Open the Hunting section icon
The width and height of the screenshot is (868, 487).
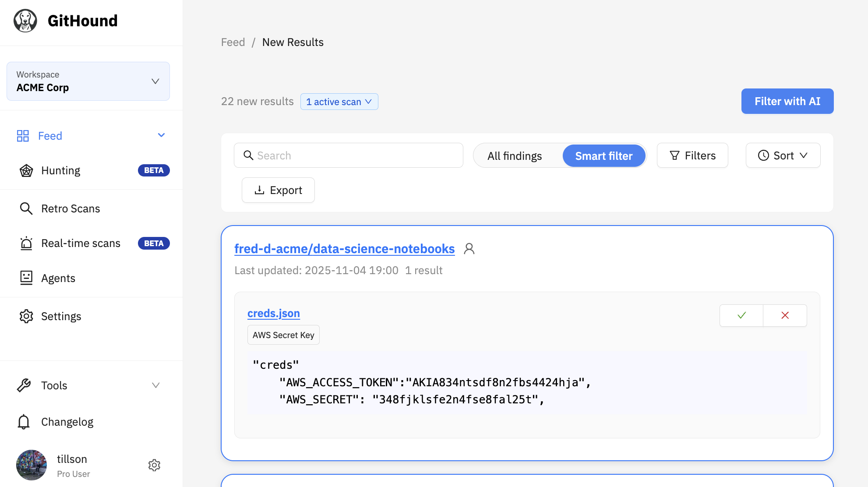pos(26,170)
